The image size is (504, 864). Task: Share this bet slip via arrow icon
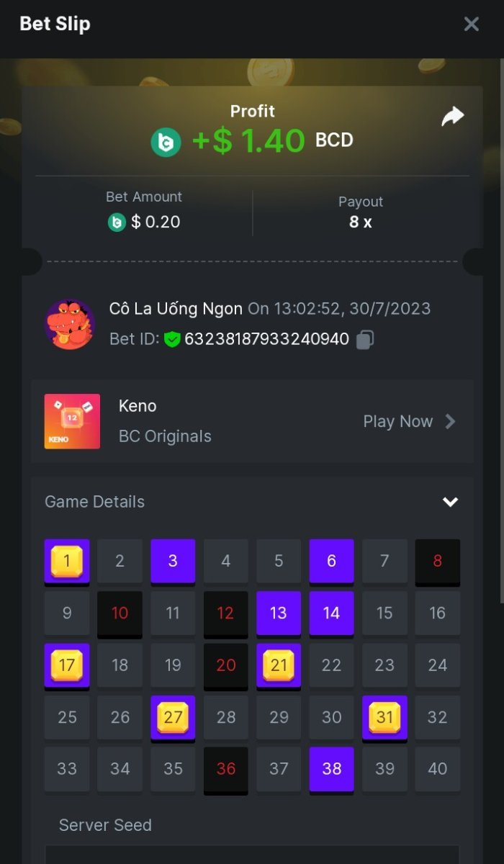pos(452,116)
